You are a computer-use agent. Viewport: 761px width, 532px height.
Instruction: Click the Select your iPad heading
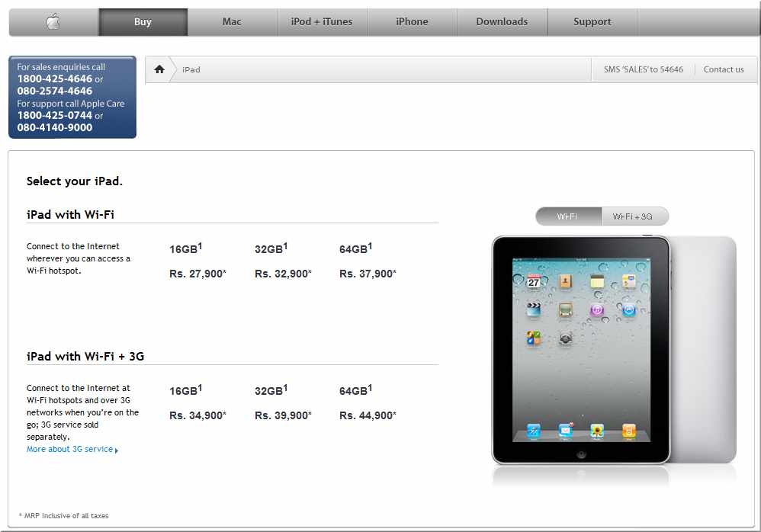pos(74,181)
